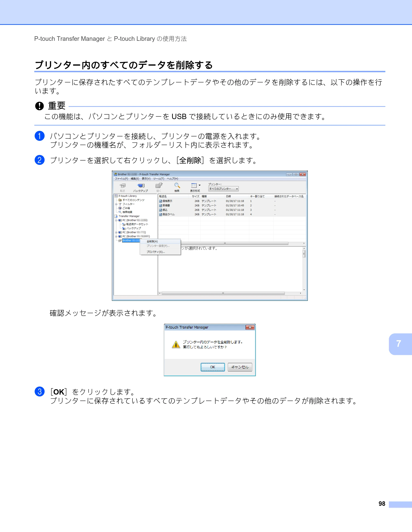Screen dimensions: 412x532
Task: Collapse the first PC (Brother) tree node
Action: point(116,220)
